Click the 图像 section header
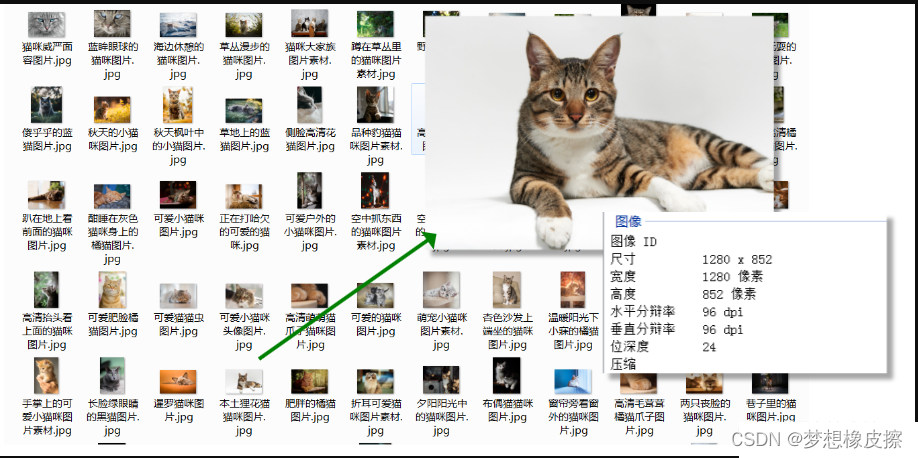Image resolution: width=918 pixels, height=458 pixels. point(628,221)
